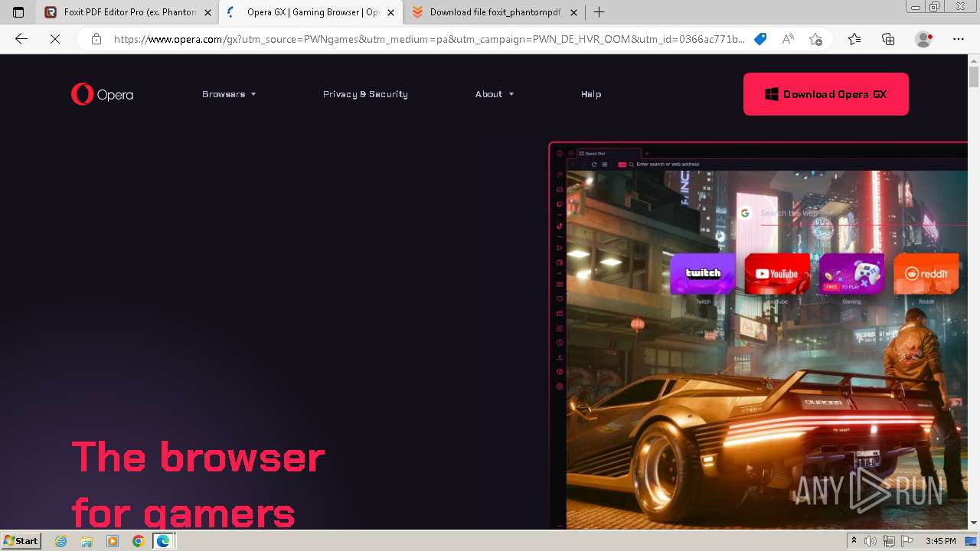The width and height of the screenshot is (980, 551).
Task: Open a new browser tab
Action: click(599, 12)
